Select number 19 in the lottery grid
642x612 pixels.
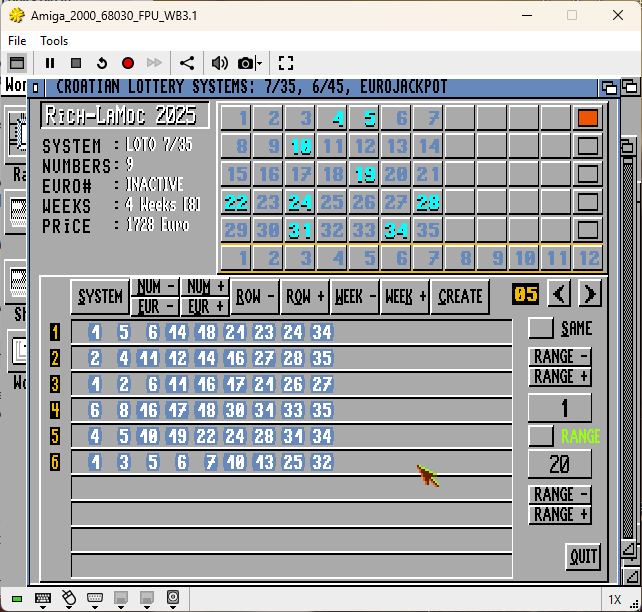pos(365,174)
